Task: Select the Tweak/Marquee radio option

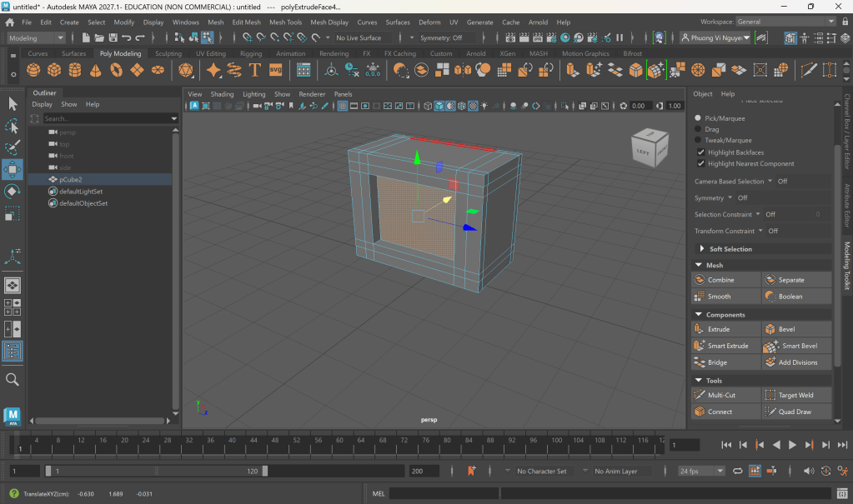Action: tap(698, 140)
